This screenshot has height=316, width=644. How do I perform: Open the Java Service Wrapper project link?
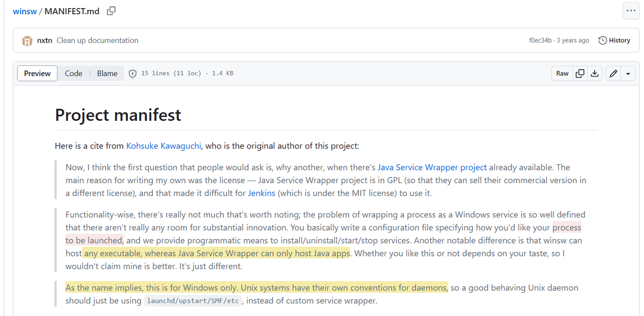pos(432,167)
